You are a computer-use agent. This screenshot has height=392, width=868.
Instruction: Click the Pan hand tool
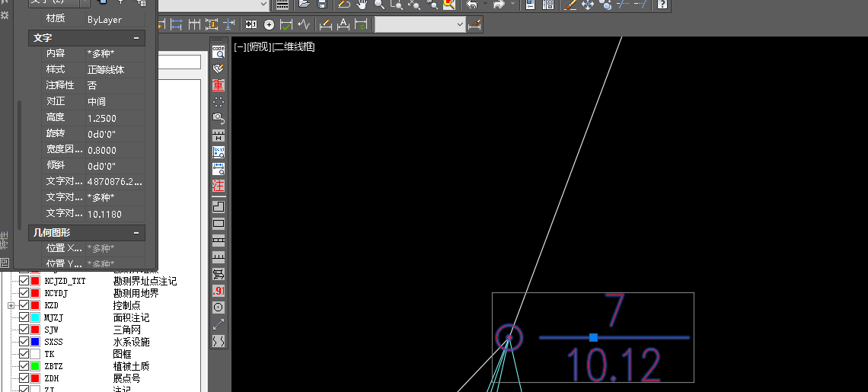[361, 5]
